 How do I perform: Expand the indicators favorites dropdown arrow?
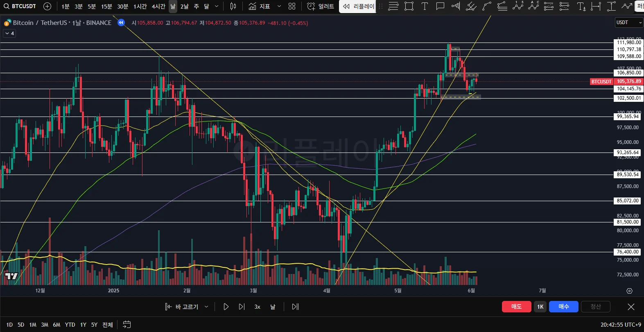279,6
